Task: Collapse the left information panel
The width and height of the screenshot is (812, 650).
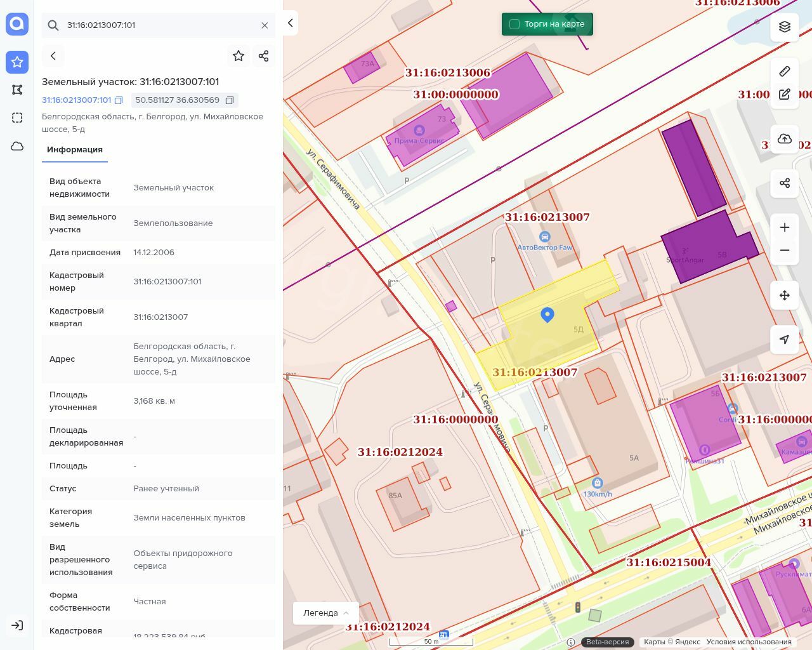Action: point(290,23)
